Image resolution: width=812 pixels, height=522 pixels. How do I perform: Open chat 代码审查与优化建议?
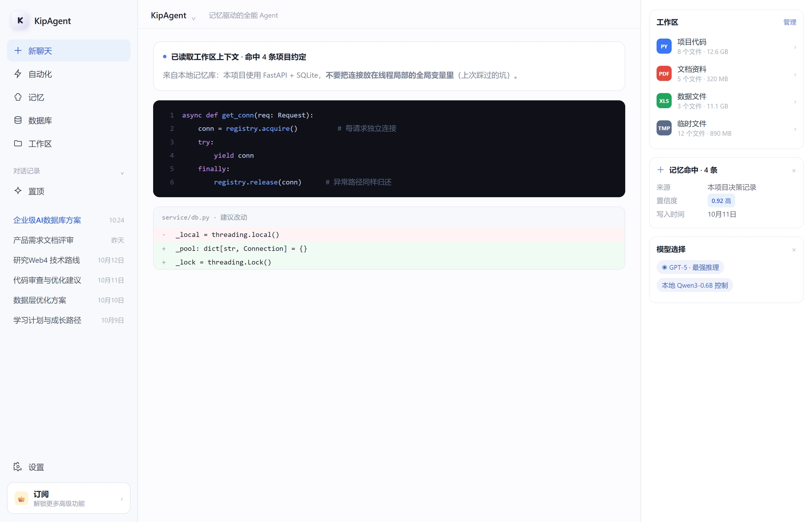(68, 280)
